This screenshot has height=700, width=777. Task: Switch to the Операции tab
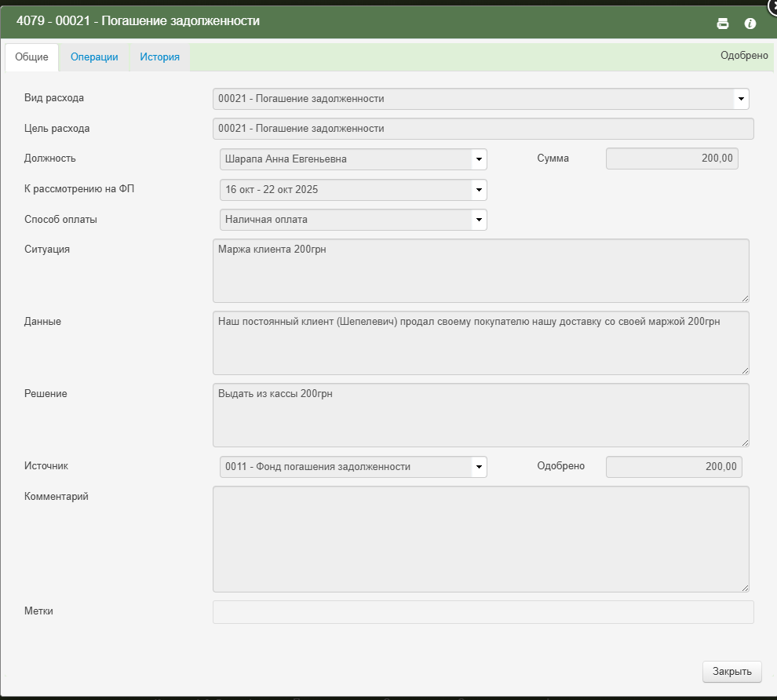[x=94, y=57]
